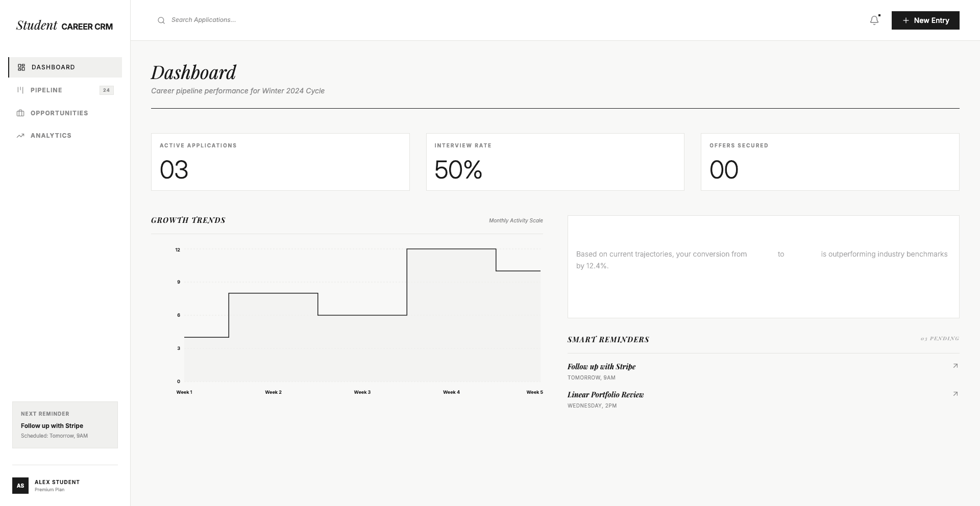Click the Opportunities briefcase icon
980x506 pixels.
coord(20,113)
